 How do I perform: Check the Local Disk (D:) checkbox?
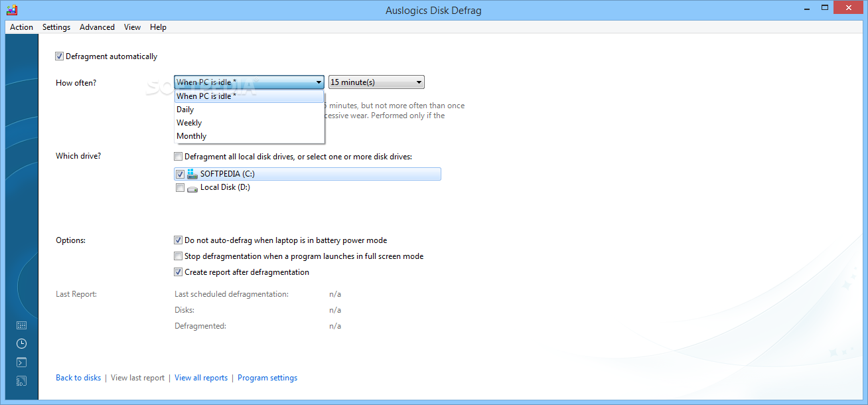(x=180, y=188)
